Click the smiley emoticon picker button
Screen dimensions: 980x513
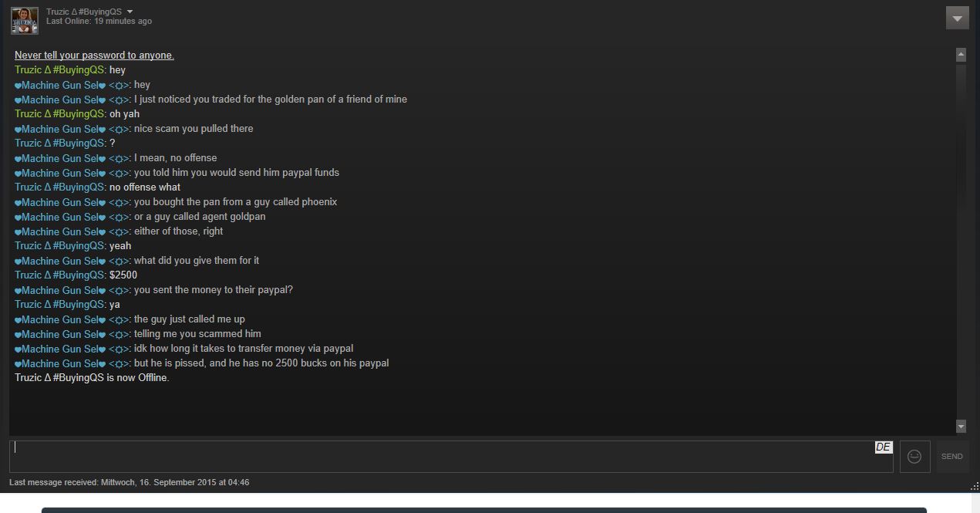(914, 457)
